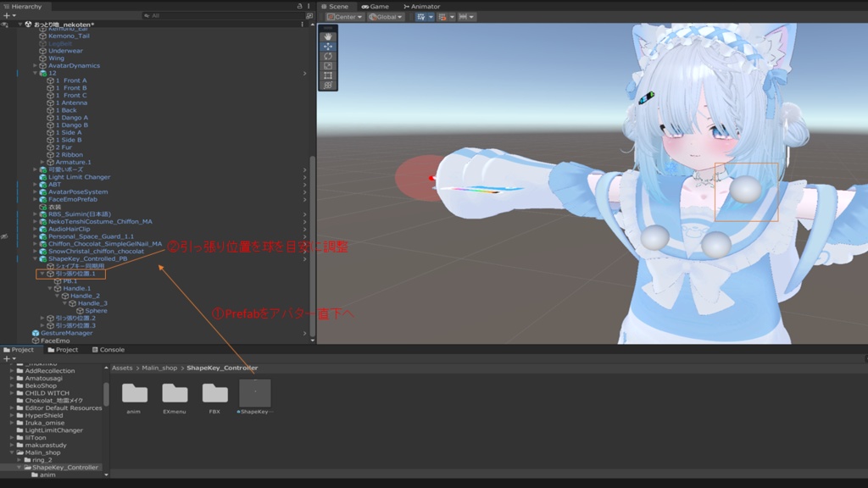
Task: Select the combined Transform tool
Action: pos(328,86)
